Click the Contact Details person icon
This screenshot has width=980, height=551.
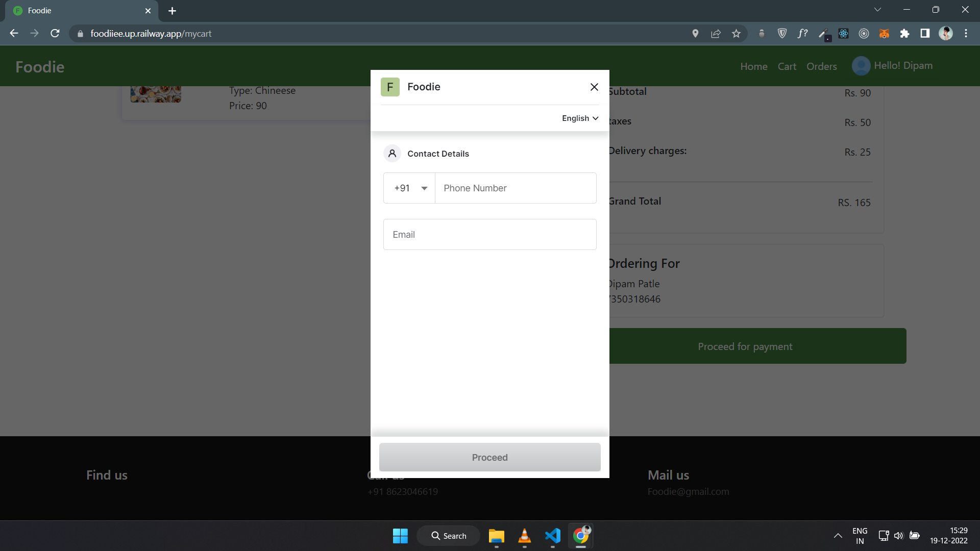pyautogui.click(x=392, y=154)
